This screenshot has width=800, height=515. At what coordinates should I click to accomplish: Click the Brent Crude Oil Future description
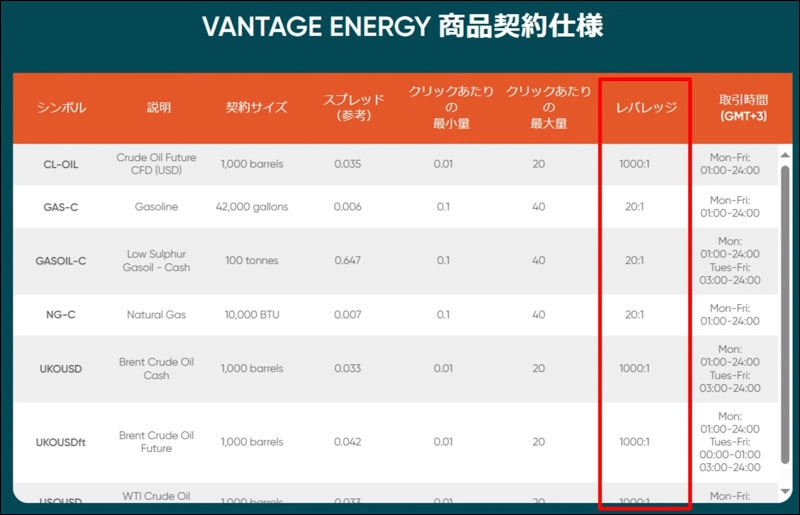click(x=155, y=442)
